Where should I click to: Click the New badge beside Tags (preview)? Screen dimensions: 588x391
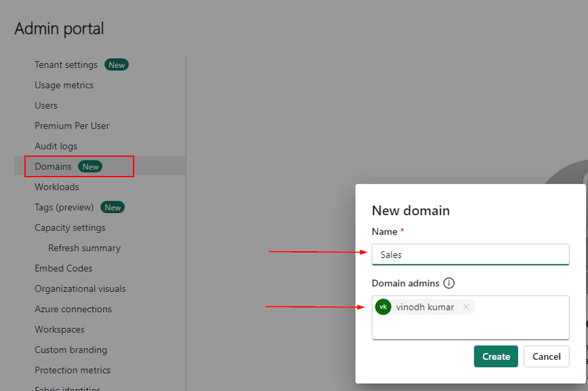point(113,207)
